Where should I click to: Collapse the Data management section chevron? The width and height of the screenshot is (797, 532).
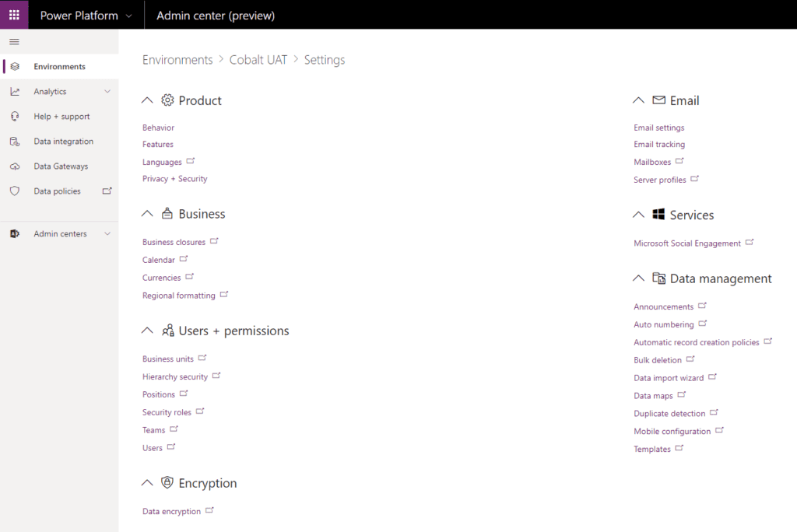638,278
